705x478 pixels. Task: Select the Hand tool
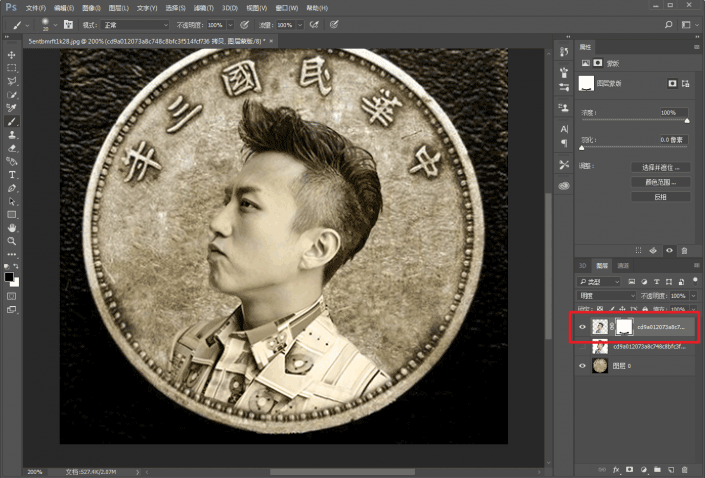coord(12,228)
